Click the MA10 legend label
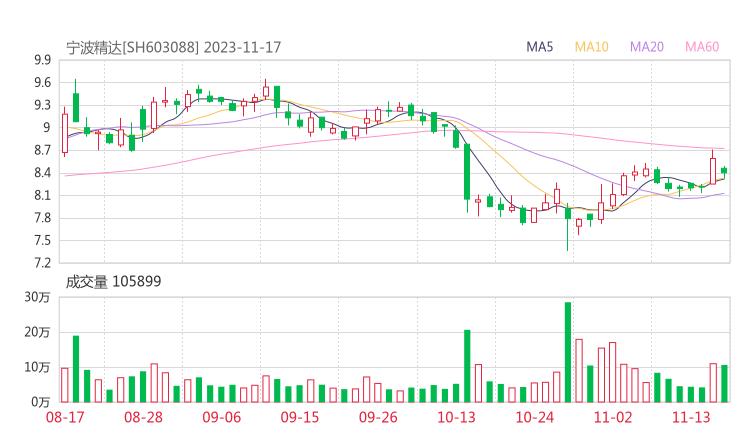Viewport: 740px width, 440px height. point(591,47)
